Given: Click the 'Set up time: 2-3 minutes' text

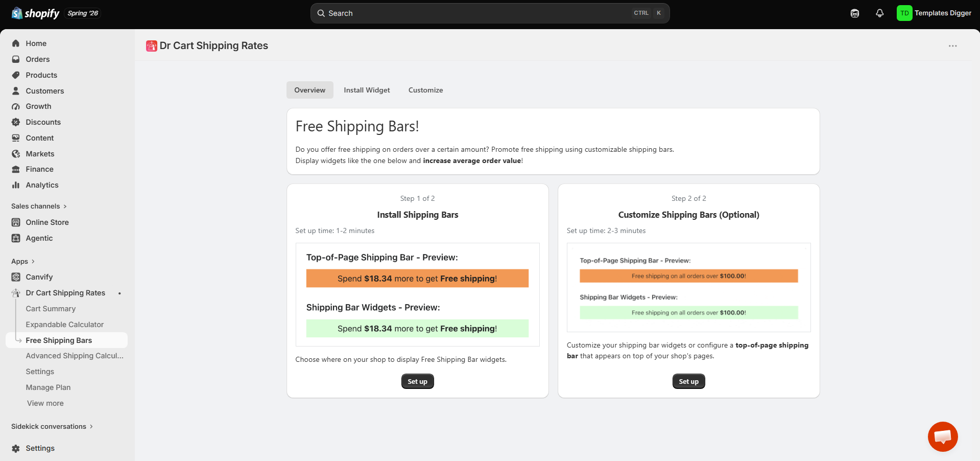Looking at the screenshot, I should pyautogui.click(x=606, y=231).
